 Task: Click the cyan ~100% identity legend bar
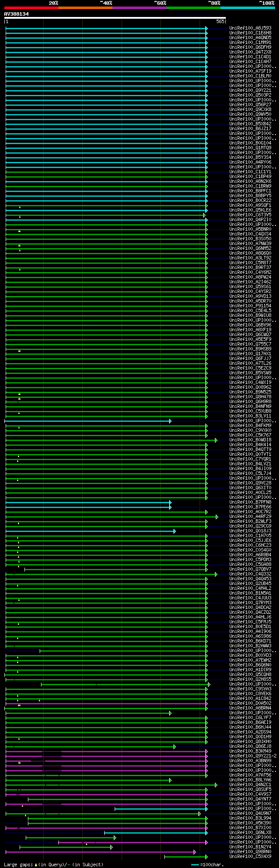click(x=248, y=8)
